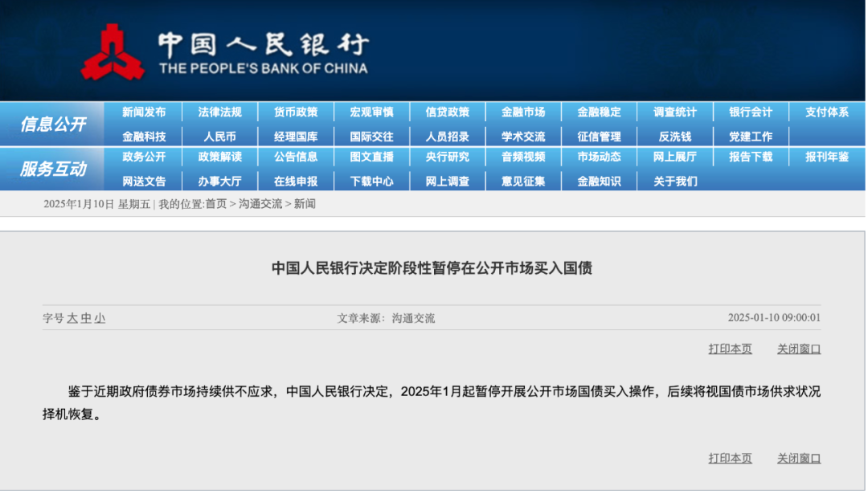The height and width of the screenshot is (494, 868).
Task: Go to 货币政策 section
Action: (296, 112)
